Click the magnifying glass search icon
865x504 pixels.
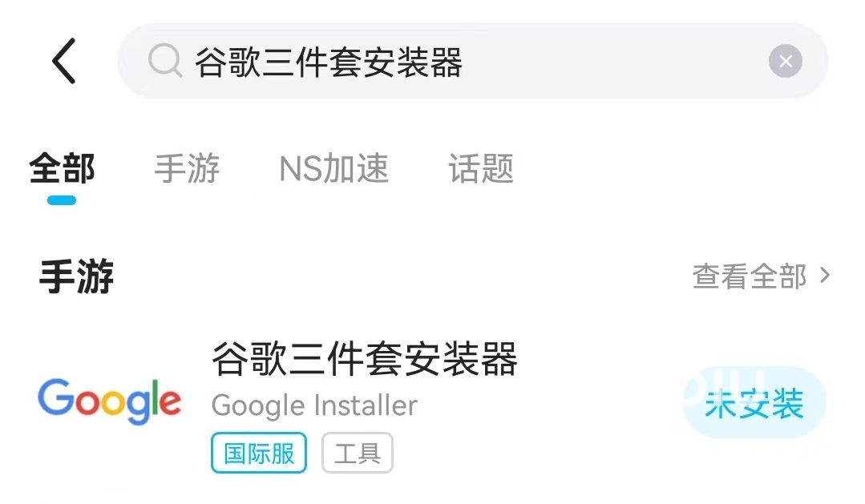165,61
